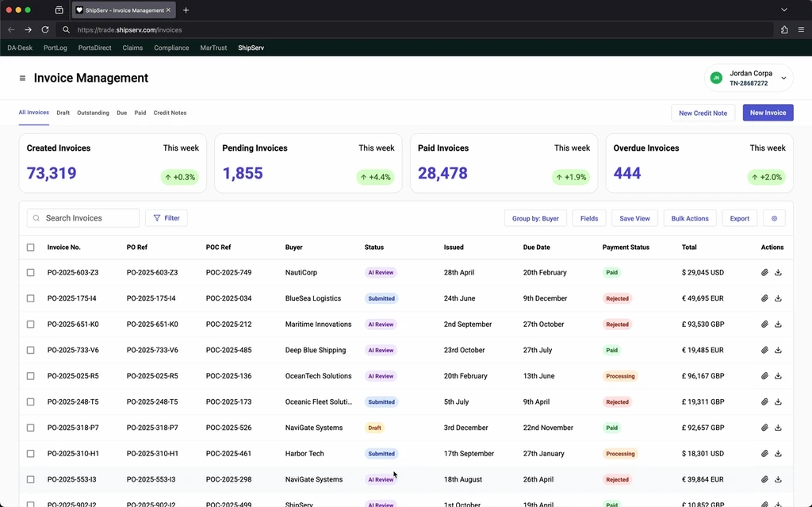Open the Filter options

point(167,218)
